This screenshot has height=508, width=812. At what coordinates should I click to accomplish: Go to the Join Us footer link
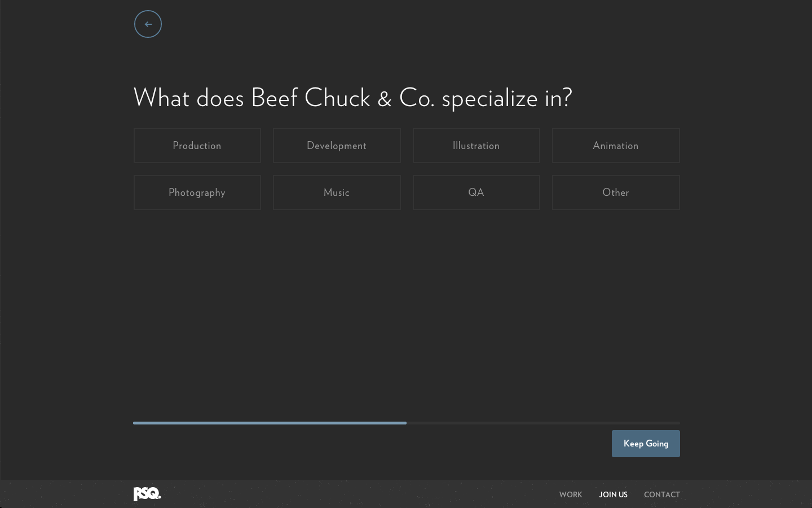pos(613,494)
